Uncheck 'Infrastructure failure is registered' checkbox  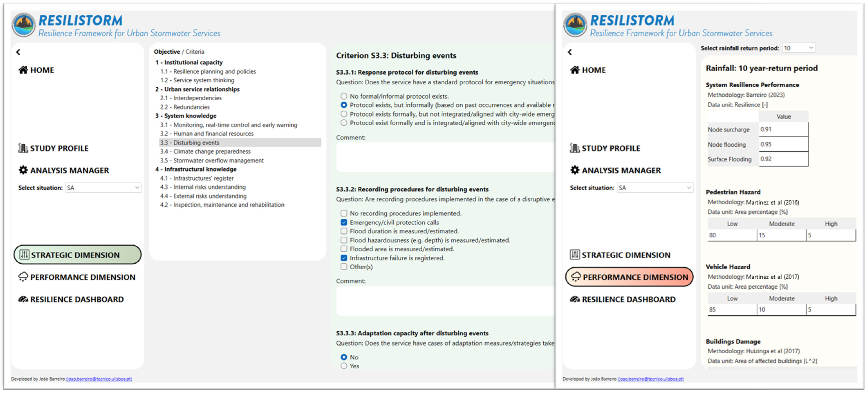click(344, 258)
